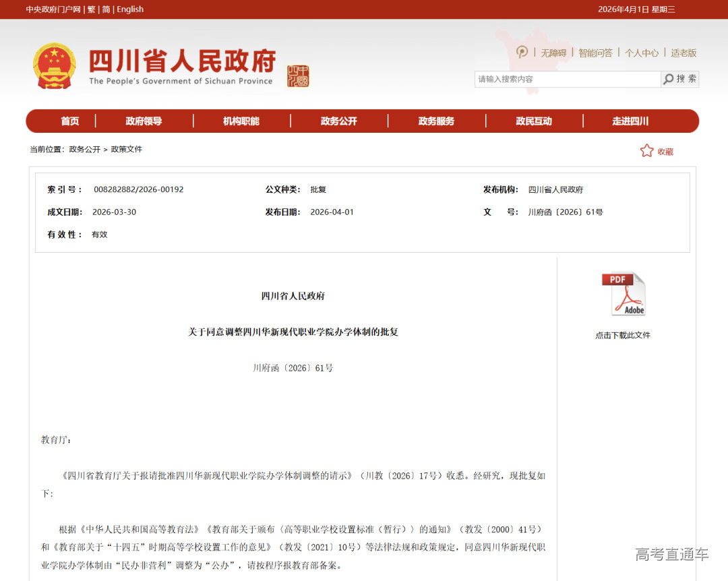Switch to 繁 traditional Chinese

tap(91, 9)
